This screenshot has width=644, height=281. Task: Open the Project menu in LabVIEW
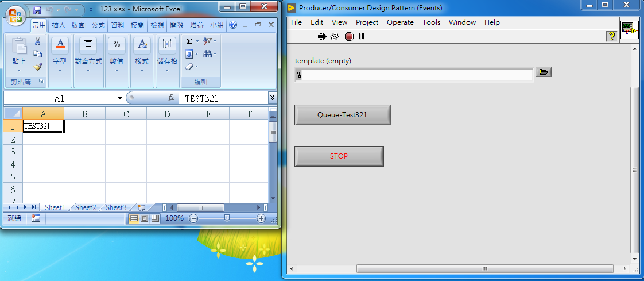point(367,22)
